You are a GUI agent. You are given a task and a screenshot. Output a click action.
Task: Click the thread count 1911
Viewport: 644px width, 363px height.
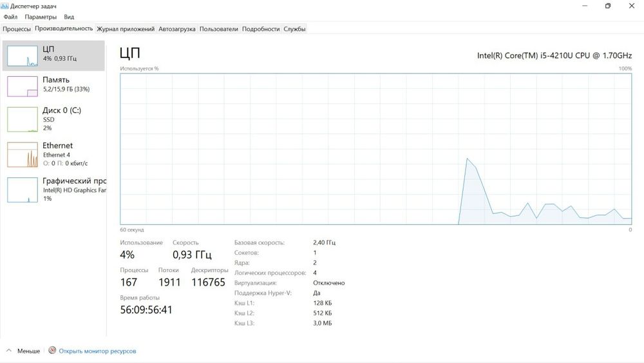click(169, 282)
